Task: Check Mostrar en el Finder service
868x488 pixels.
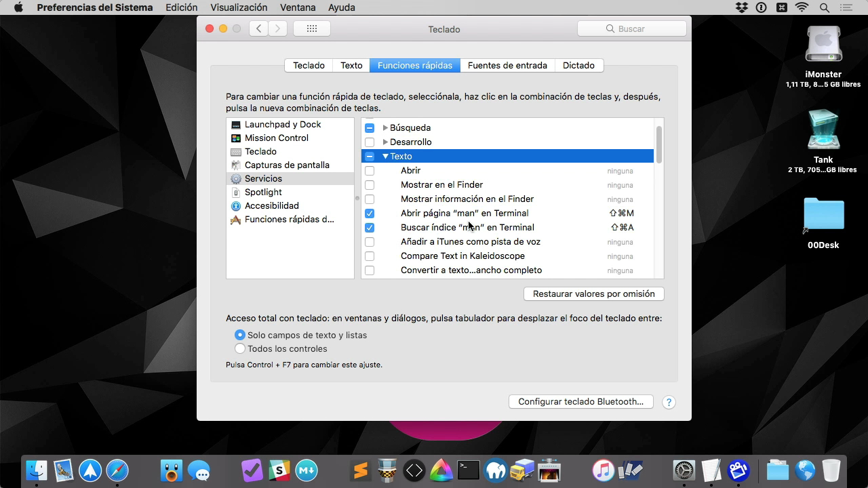Action: point(370,184)
